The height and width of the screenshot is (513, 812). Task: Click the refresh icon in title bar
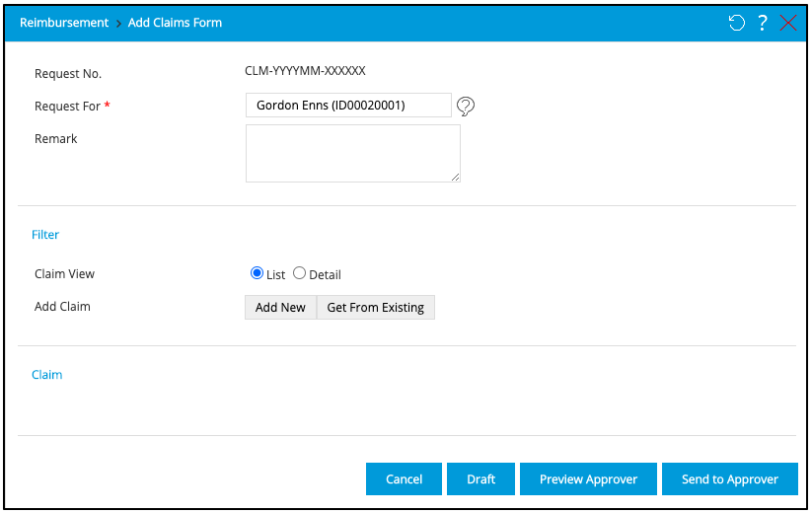pyautogui.click(x=736, y=23)
